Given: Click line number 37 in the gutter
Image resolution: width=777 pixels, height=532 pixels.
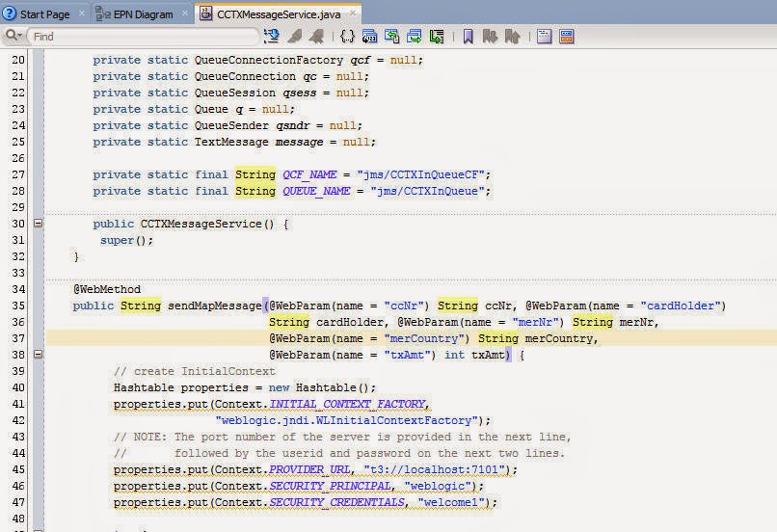Looking at the screenshot, I should 18,338.
